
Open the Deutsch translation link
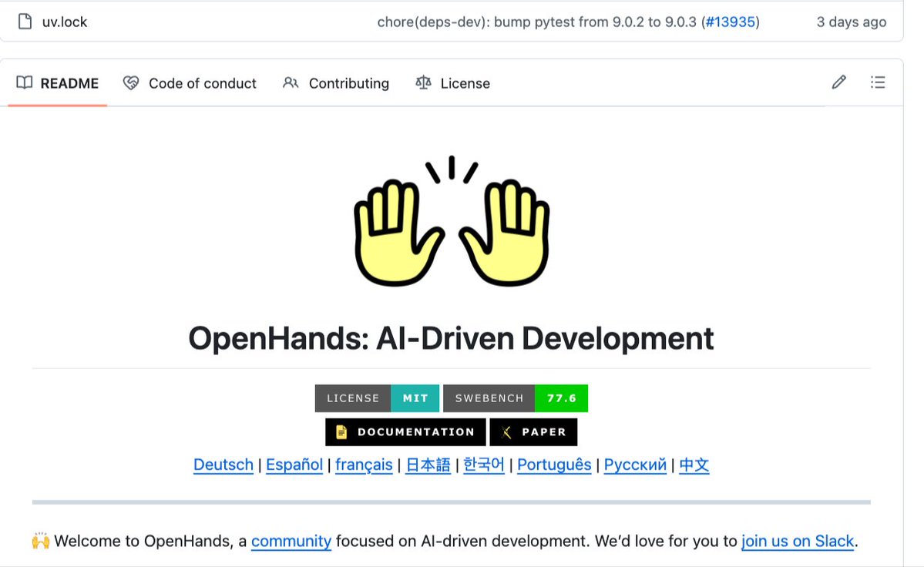pos(223,465)
